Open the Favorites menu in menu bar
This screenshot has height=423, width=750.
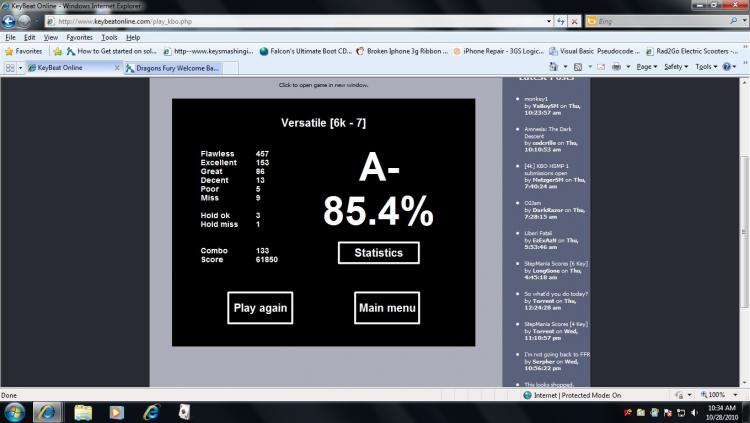tap(79, 37)
